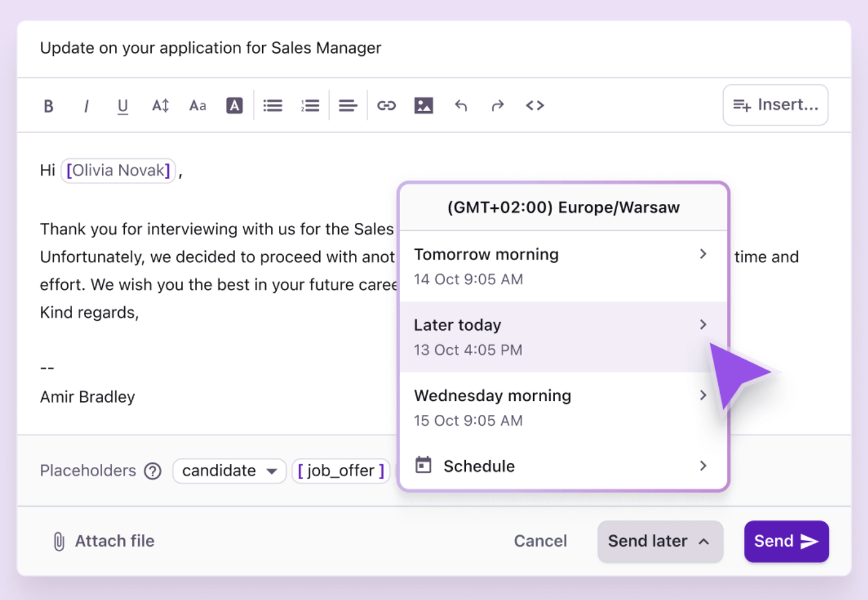Click chevron on Wednesday morning row
The height and width of the screenshot is (600, 868).
click(x=703, y=395)
